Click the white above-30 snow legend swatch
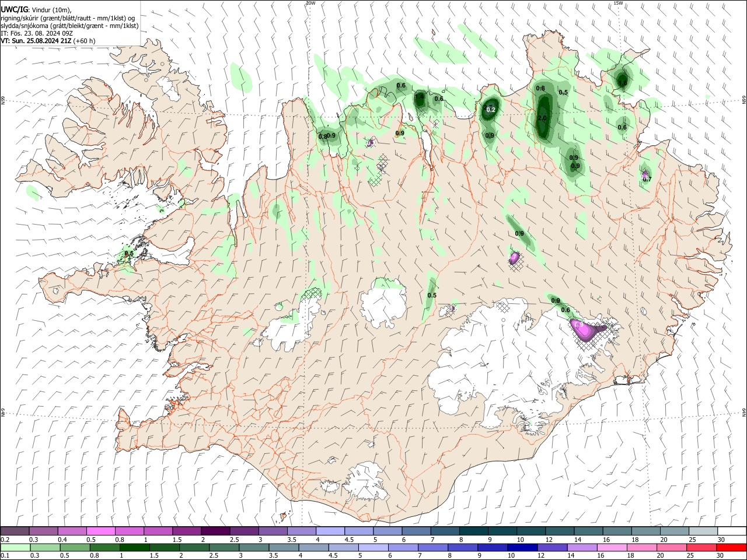Viewport: 747px width, 560px height. [x=732, y=531]
